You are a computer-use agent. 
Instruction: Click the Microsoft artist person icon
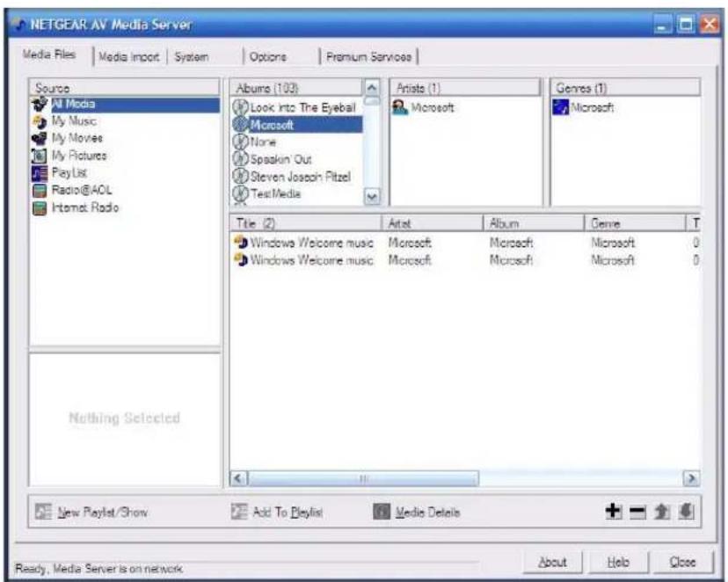click(400, 107)
